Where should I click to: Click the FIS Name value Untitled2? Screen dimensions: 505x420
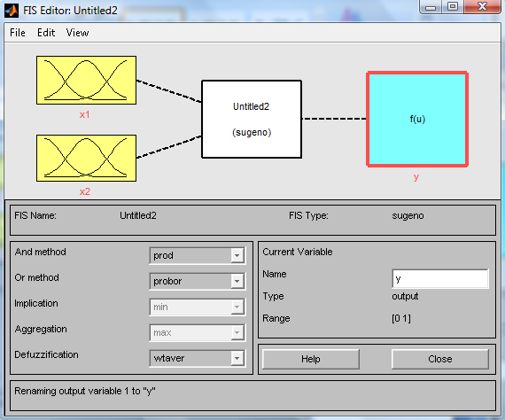(x=138, y=215)
